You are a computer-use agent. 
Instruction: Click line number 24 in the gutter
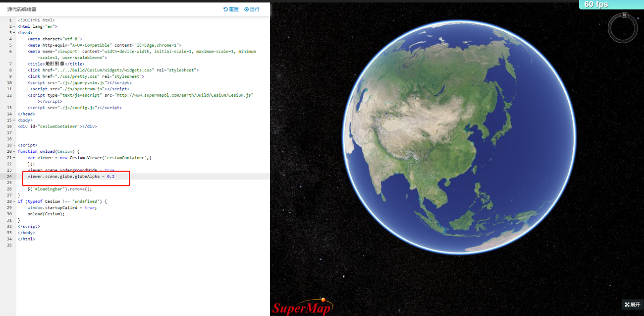(9, 177)
